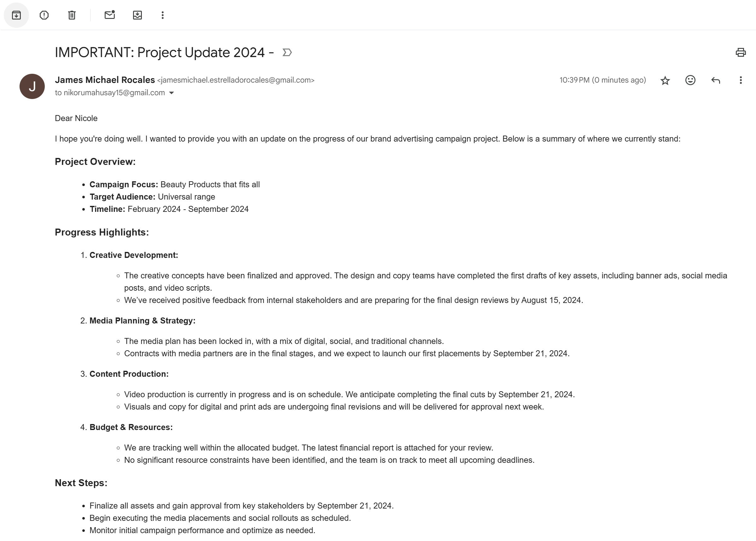Click the sender's brown J avatar
Image resolution: width=756 pixels, height=541 pixels.
coord(32,86)
